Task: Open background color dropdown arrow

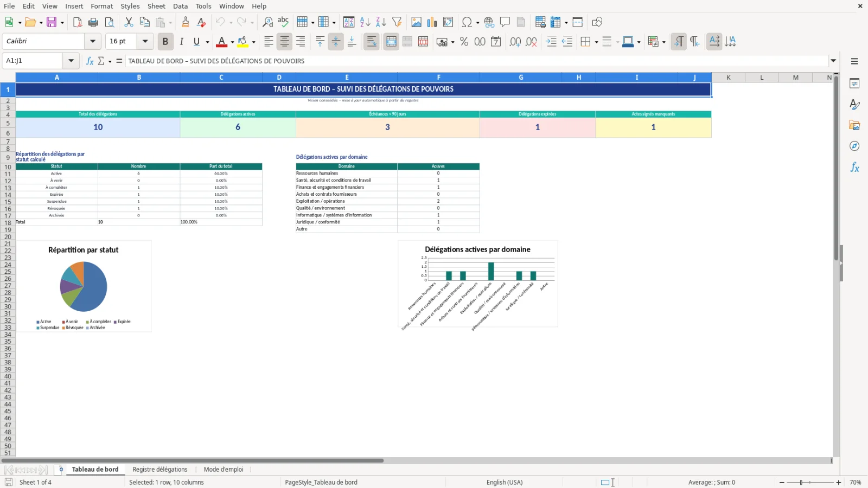Action: point(253,42)
